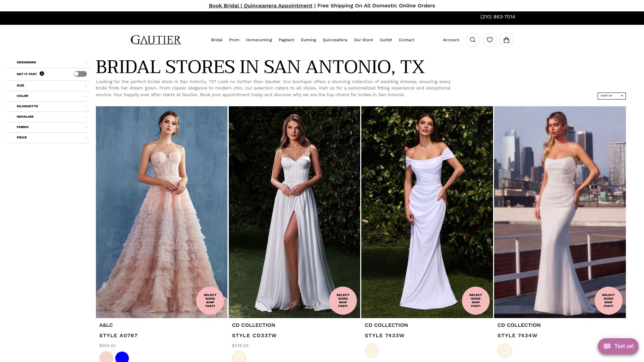The width and height of the screenshot is (644, 362).
Task: Call the phone number (210) 863-7014
Action: tap(498, 16)
